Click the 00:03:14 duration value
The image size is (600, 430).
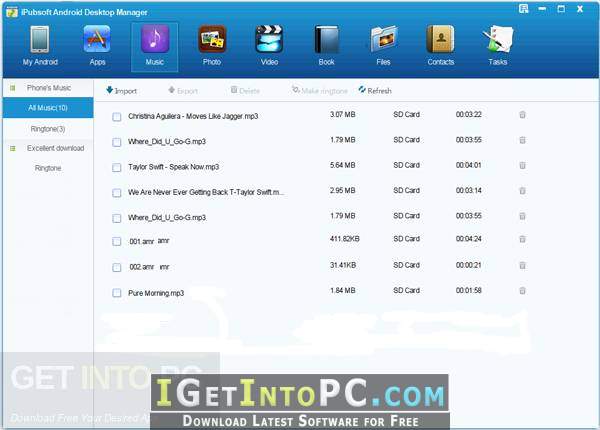point(468,191)
